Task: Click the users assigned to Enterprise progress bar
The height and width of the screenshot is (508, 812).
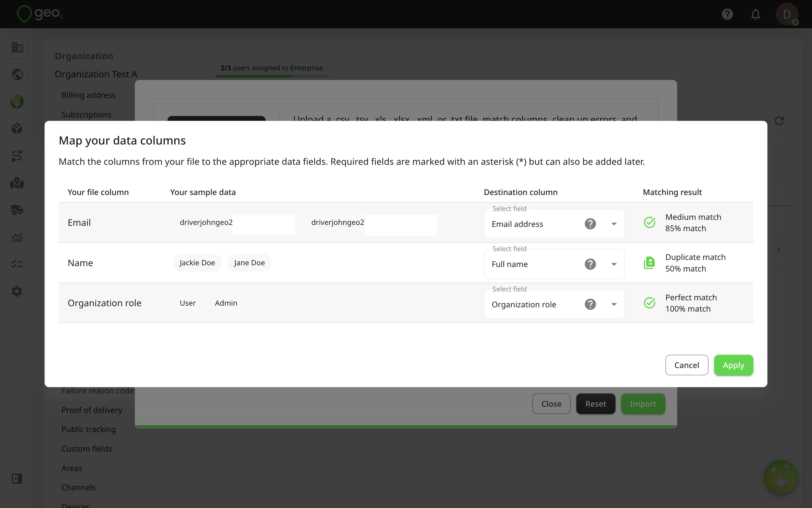Action: 272,76
